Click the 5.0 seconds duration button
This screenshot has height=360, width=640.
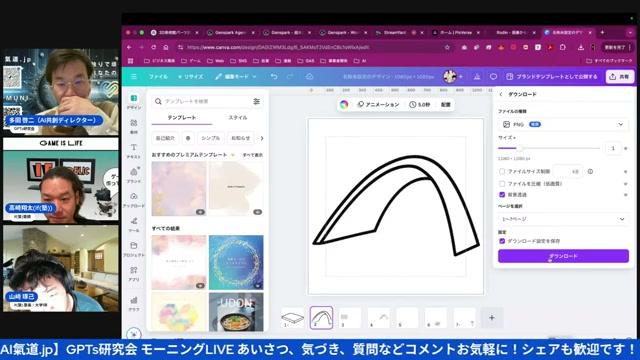coord(420,104)
